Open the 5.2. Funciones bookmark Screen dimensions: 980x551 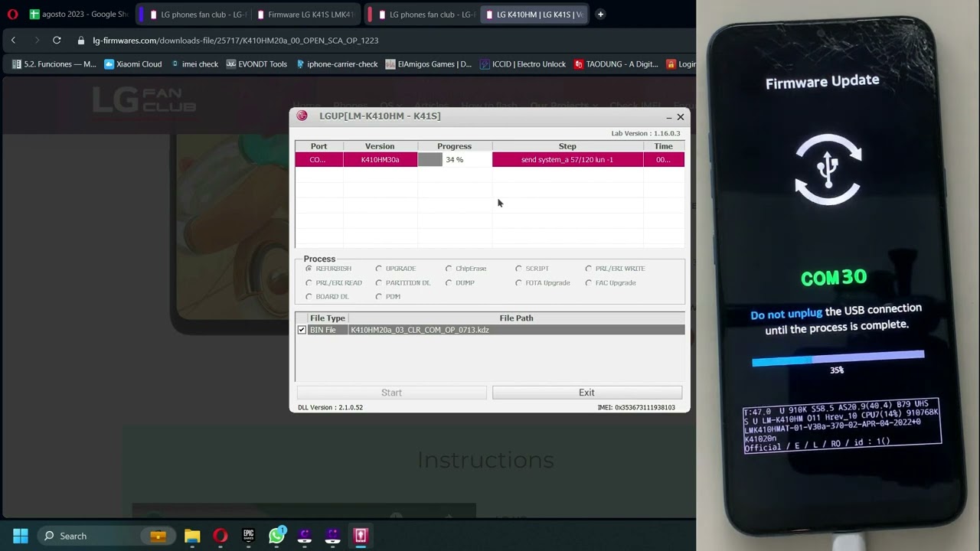click(54, 64)
